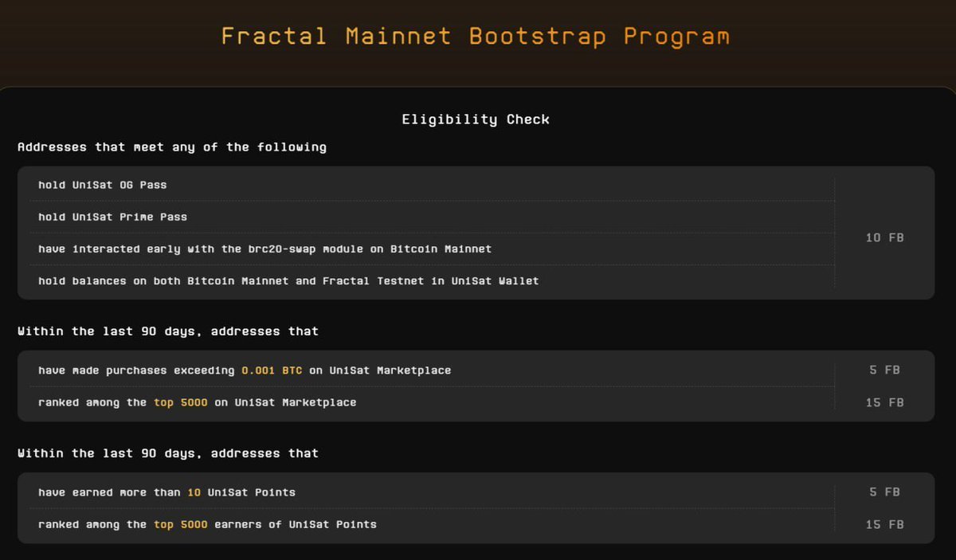956x560 pixels.
Task: Click the highlighted '10' in UniSat Points row
Action: pyautogui.click(x=193, y=491)
